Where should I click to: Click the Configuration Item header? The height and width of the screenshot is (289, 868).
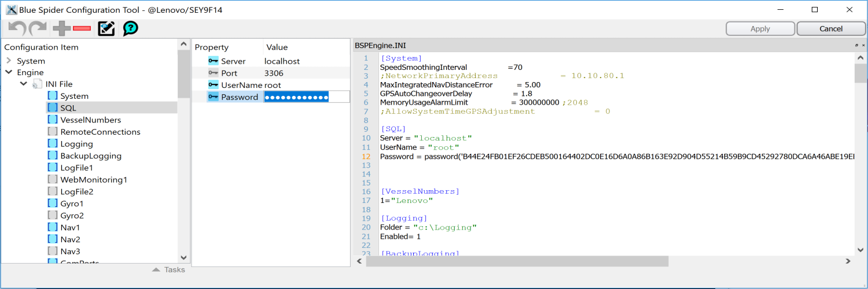(41, 47)
